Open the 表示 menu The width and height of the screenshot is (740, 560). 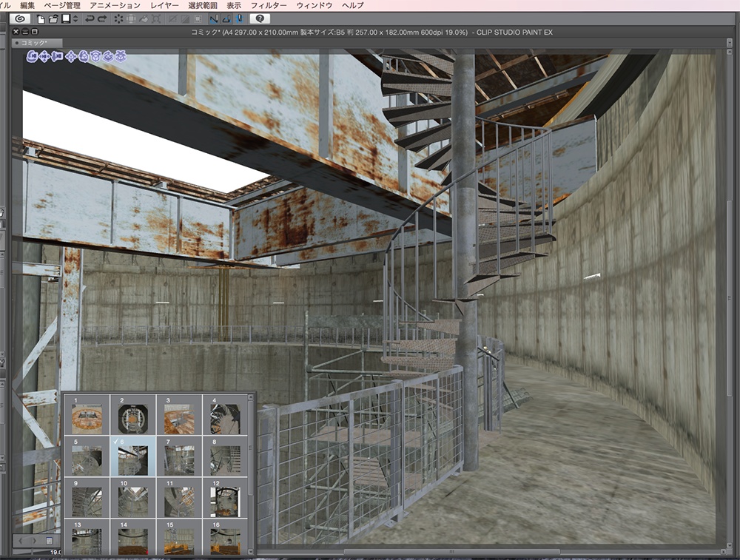234,6
